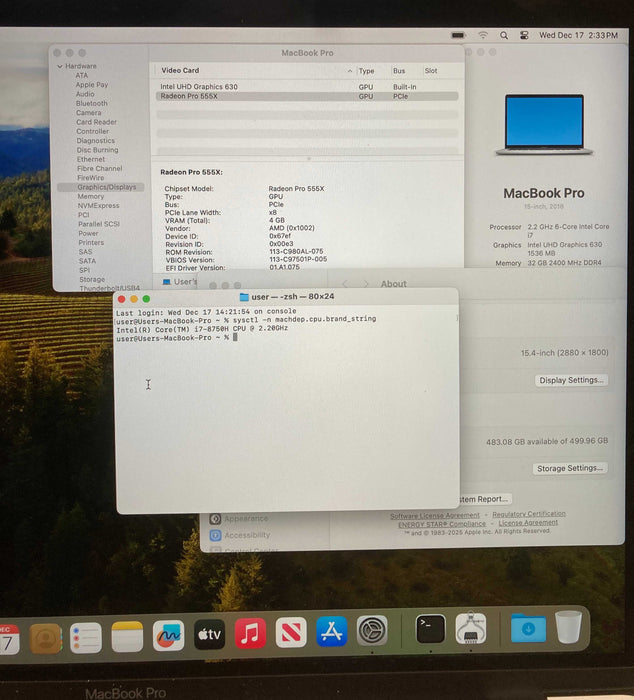Select Audio in hardware list
Screen dimensions: 634x700
point(85,94)
